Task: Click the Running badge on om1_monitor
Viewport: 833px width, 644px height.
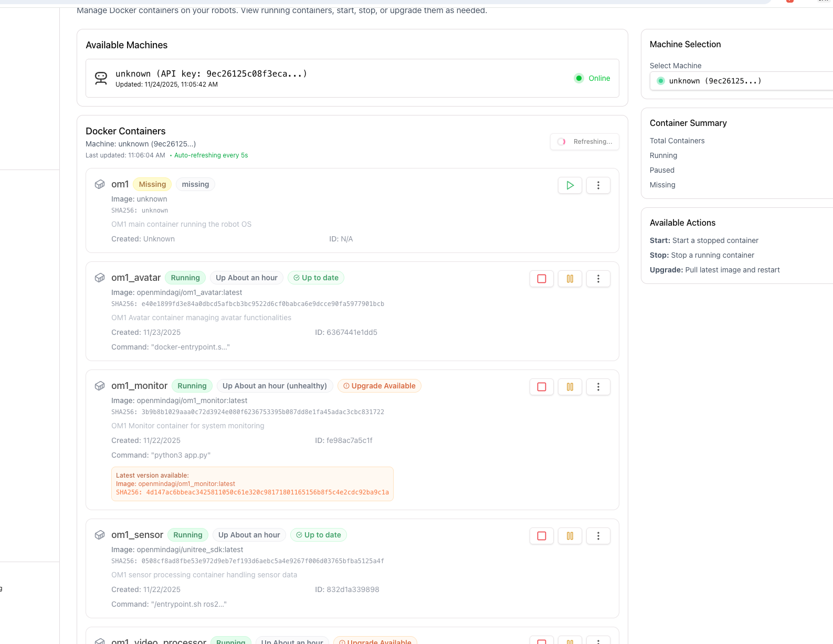Action: (192, 386)
